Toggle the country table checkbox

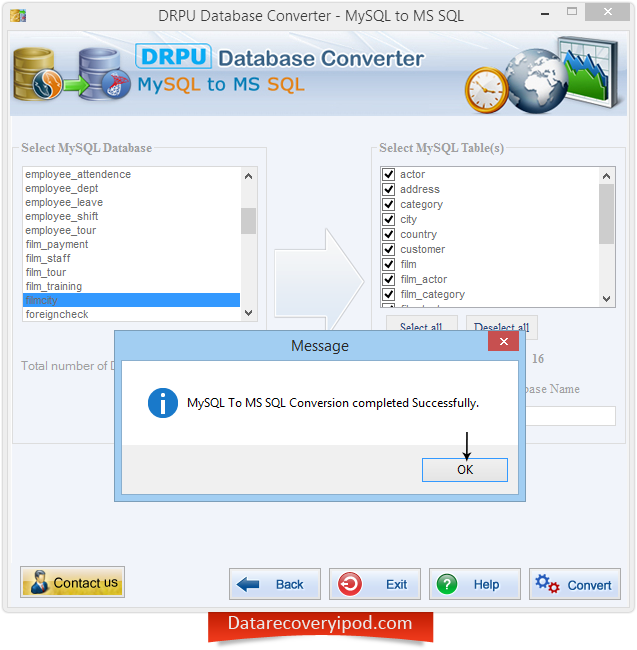click(x=388, y=234)
